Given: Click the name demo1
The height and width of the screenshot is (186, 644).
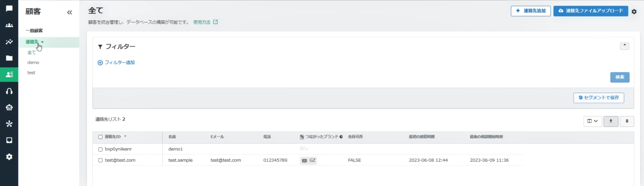Looking at the screenshot, I should (175, 149).
